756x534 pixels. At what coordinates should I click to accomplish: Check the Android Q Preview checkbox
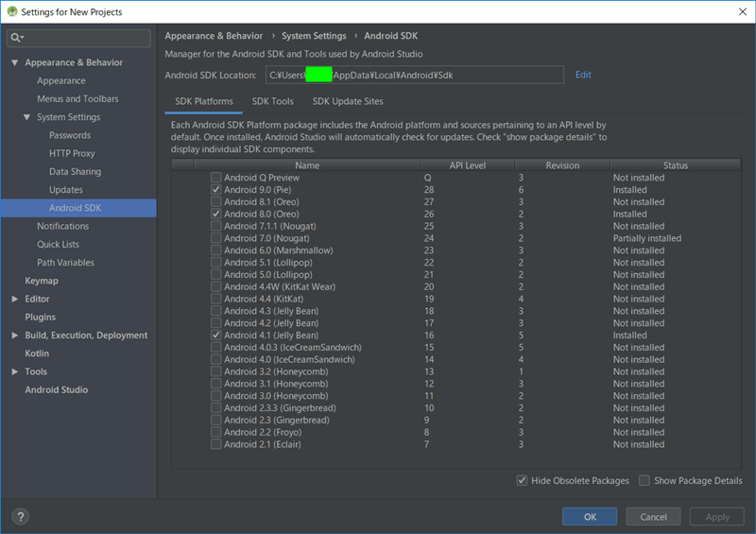216,178
